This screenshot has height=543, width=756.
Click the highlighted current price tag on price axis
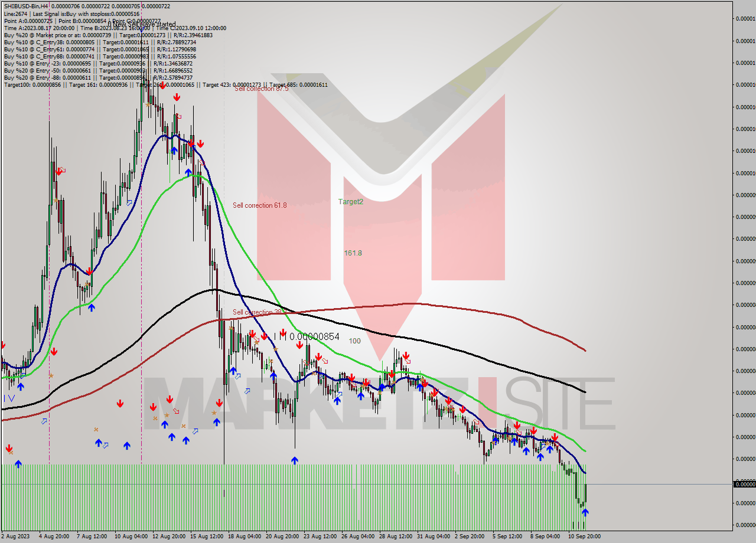tap(744, 484)
